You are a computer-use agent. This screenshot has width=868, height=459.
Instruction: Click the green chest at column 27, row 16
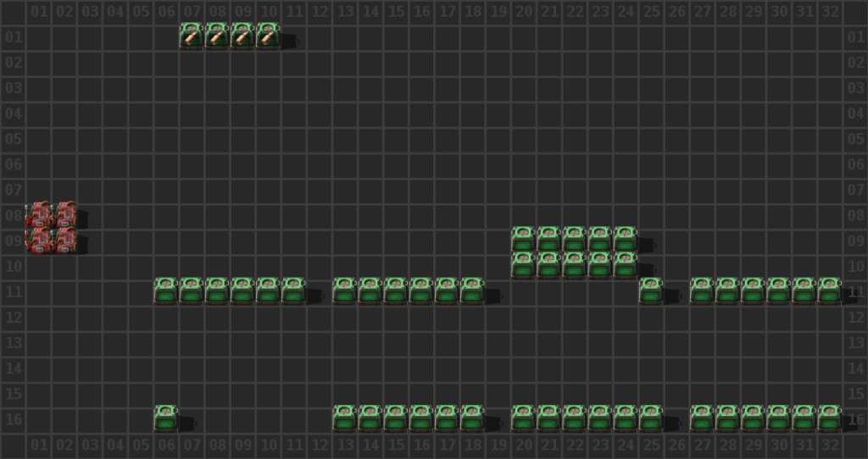pyautogui.click(x=701, y=418)
